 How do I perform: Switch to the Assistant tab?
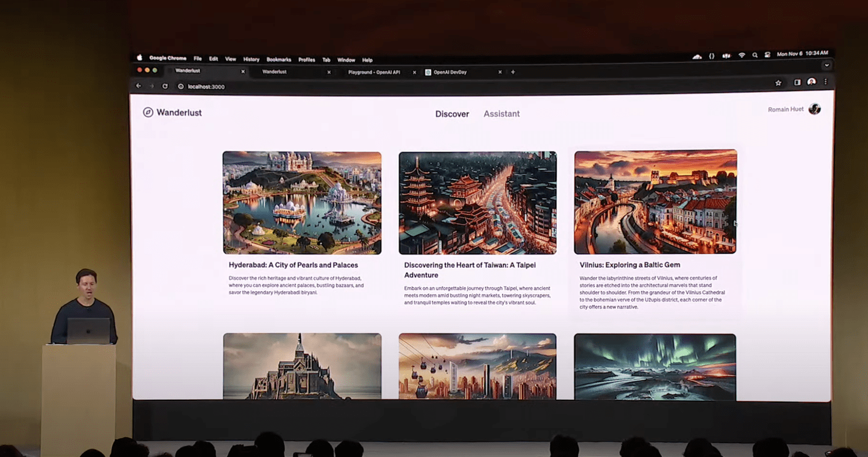point(501,114)
